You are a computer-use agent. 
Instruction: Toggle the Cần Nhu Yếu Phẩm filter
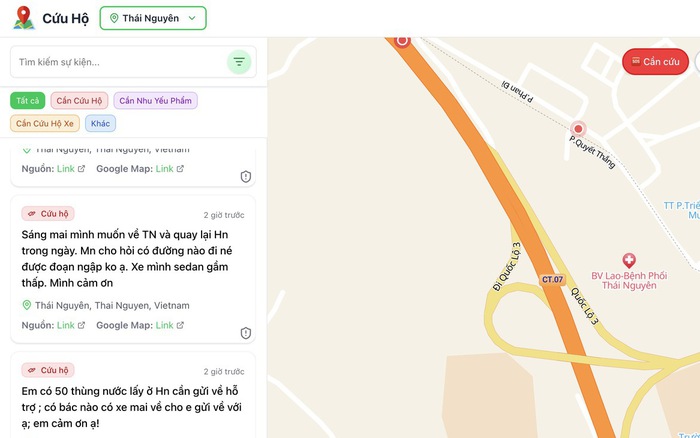click(155, 100)
